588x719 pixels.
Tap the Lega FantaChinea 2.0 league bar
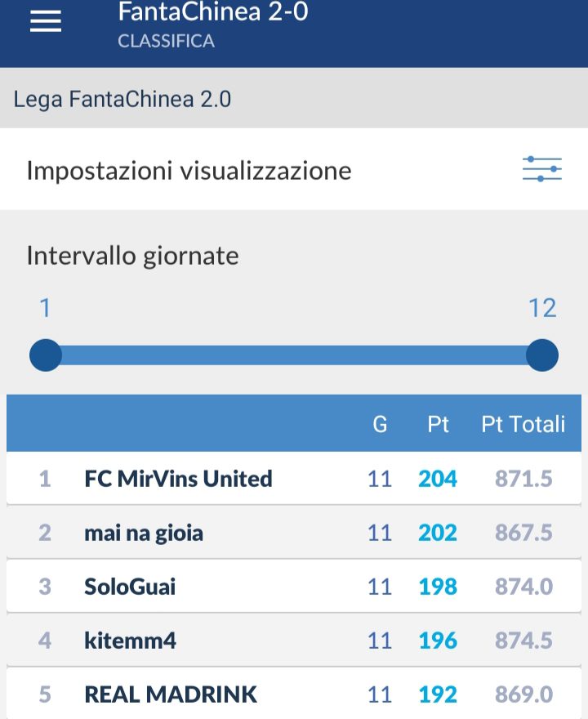pos(294,98)
